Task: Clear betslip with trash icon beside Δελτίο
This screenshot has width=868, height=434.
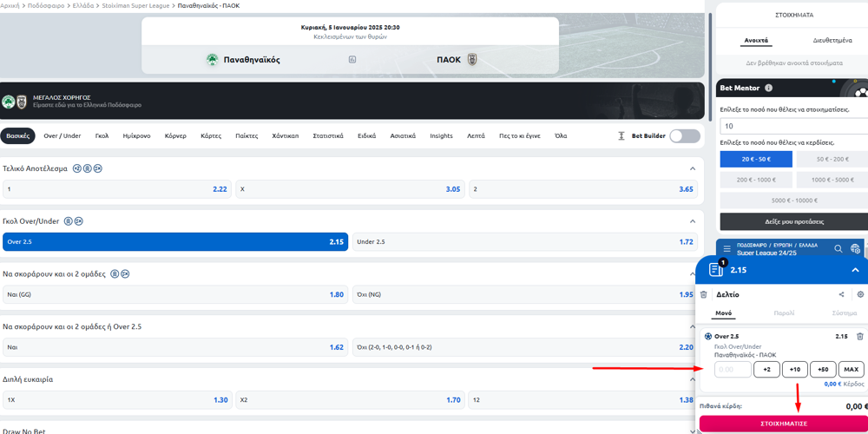Action: click(704, 294)
